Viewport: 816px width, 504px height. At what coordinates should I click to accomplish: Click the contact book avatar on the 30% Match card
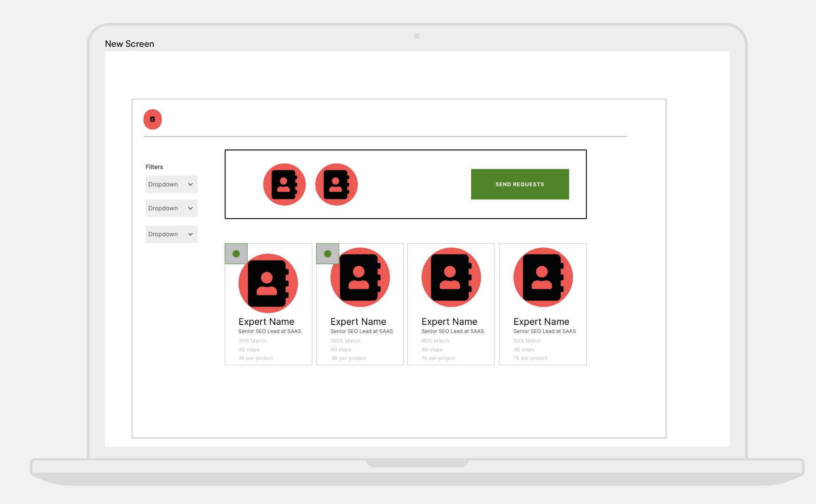pos(268,283)
